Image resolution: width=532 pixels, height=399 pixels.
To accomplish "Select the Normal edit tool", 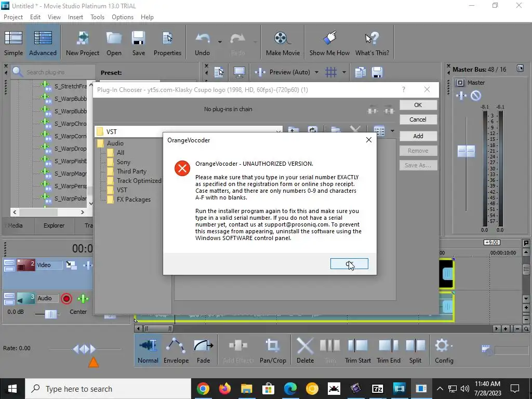I will (x=148, y=350).
